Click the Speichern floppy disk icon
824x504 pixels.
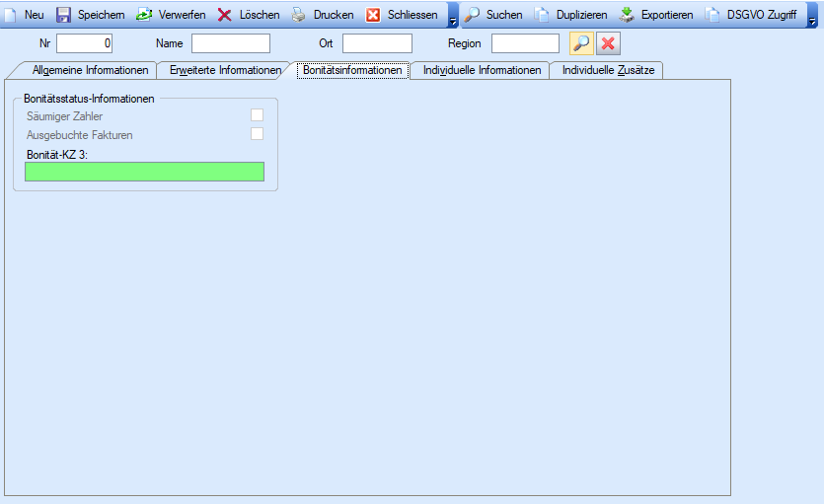click(63, 15)
